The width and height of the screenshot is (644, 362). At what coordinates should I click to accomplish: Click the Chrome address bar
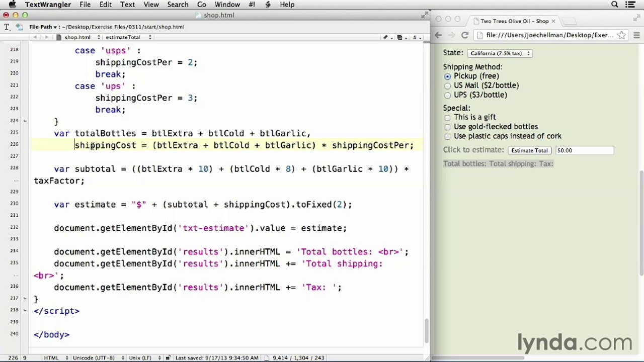pos(550,35)
